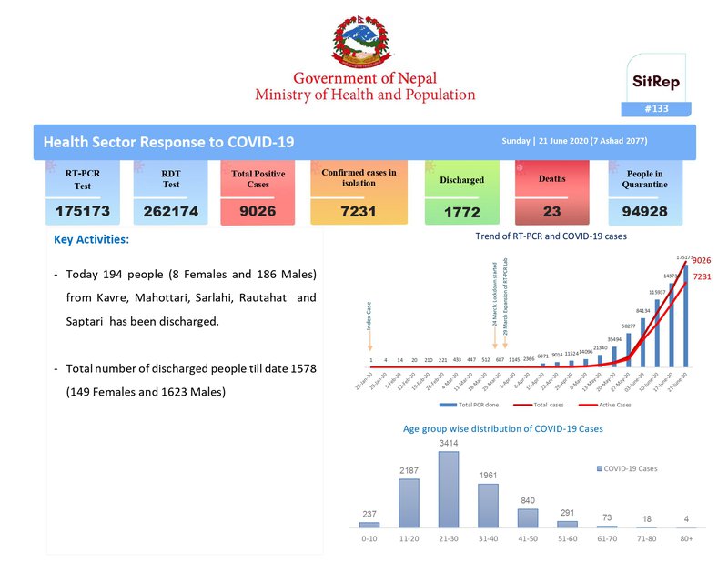This screenshot has width=728, height=562.
Task: Click the 21-30 age group bar
Action: [x=449, y=489]
